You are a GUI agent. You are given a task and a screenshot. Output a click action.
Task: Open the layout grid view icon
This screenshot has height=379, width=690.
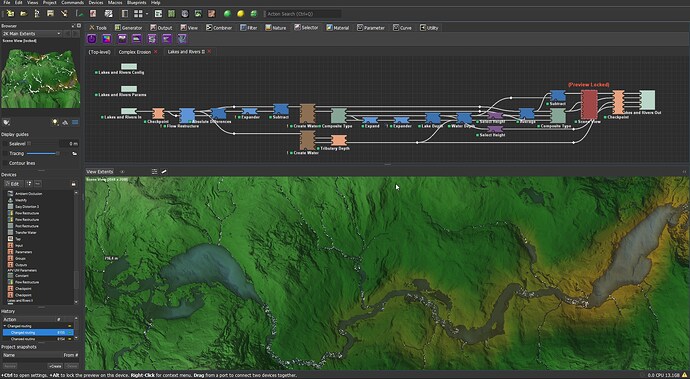138,14
